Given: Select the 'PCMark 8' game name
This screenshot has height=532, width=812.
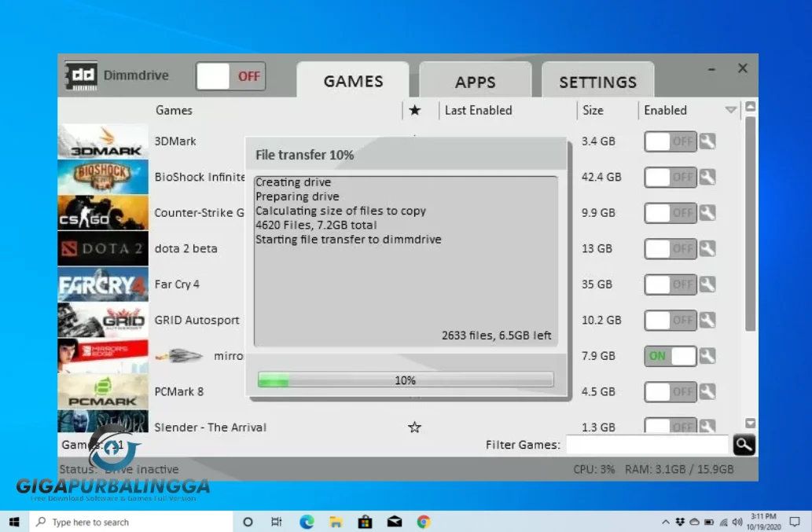Looking at the screenshot, I should click(x=178, y=391).
